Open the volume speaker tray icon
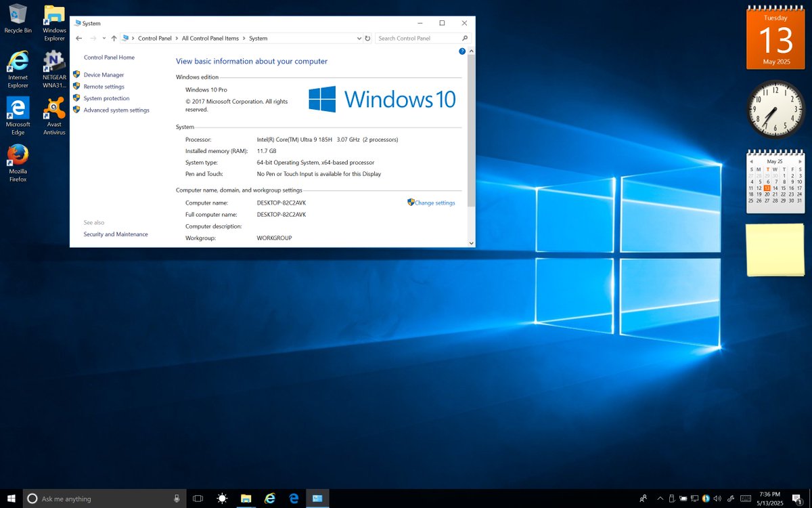This screenshot has height=508, width=812. pos(717,499)
